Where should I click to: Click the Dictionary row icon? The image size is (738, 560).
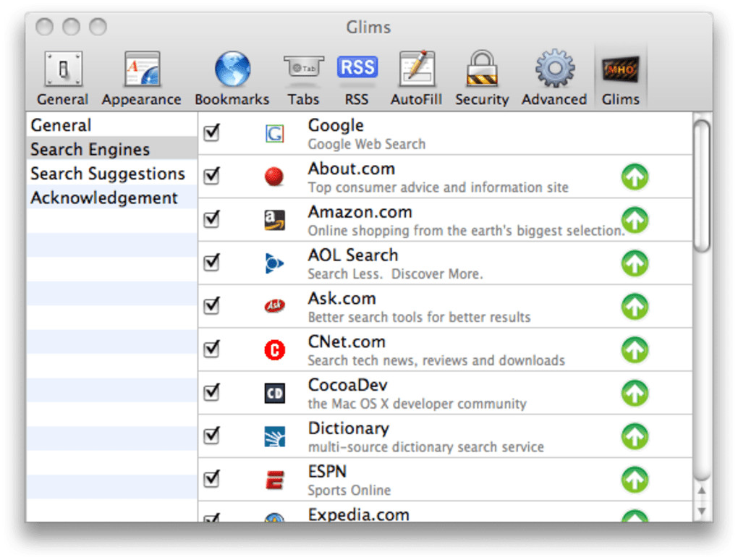click(x=274, y=436)
